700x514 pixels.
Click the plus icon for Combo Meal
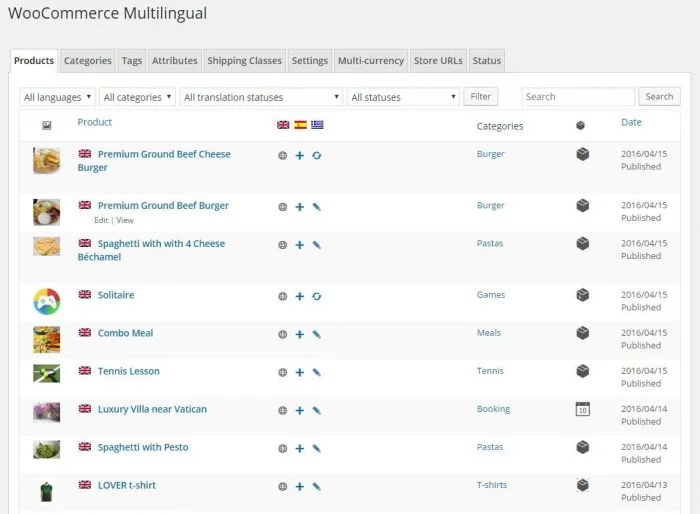[x=299, y=334]
